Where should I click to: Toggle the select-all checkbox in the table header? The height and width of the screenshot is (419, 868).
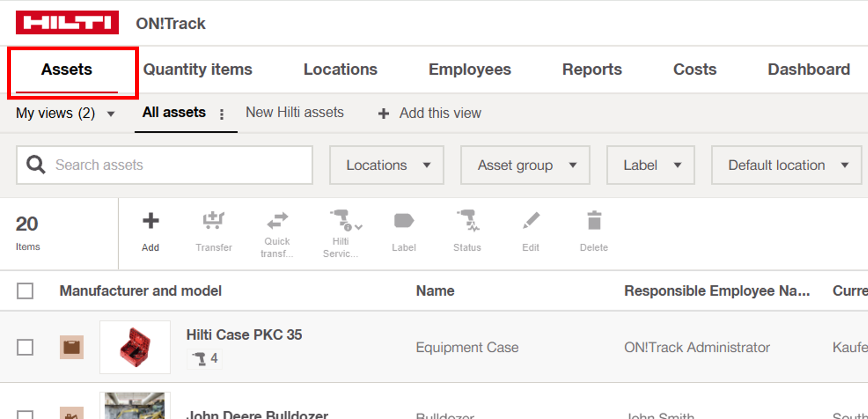(25, 291)
